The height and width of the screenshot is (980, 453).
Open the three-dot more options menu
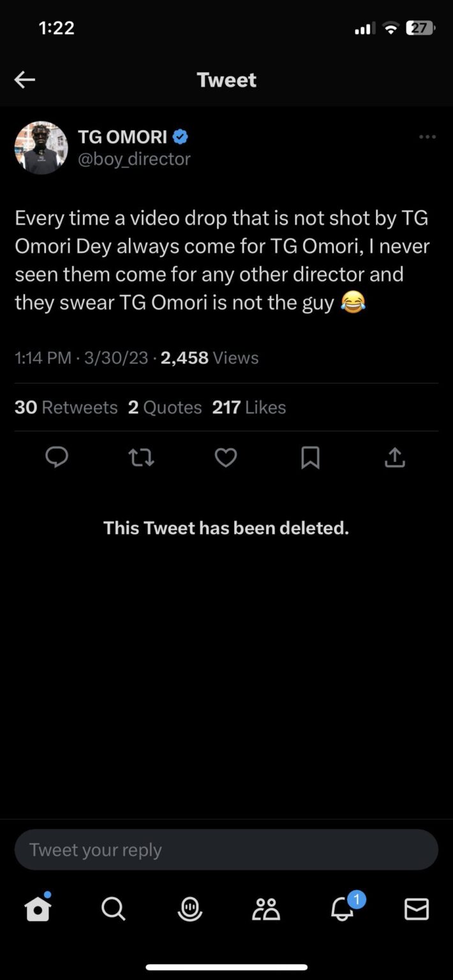pyautogui.click(x=427, y=137)
